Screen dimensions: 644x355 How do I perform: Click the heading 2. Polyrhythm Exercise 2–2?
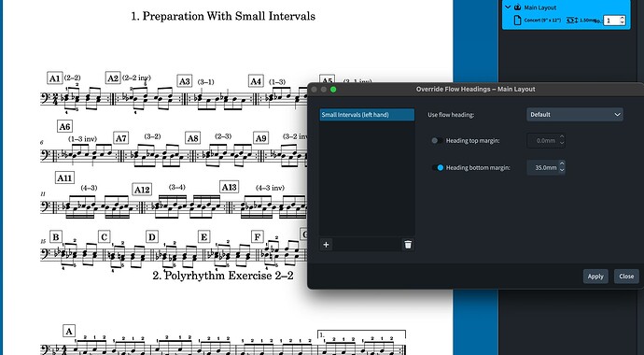click(x=223, y=276)
